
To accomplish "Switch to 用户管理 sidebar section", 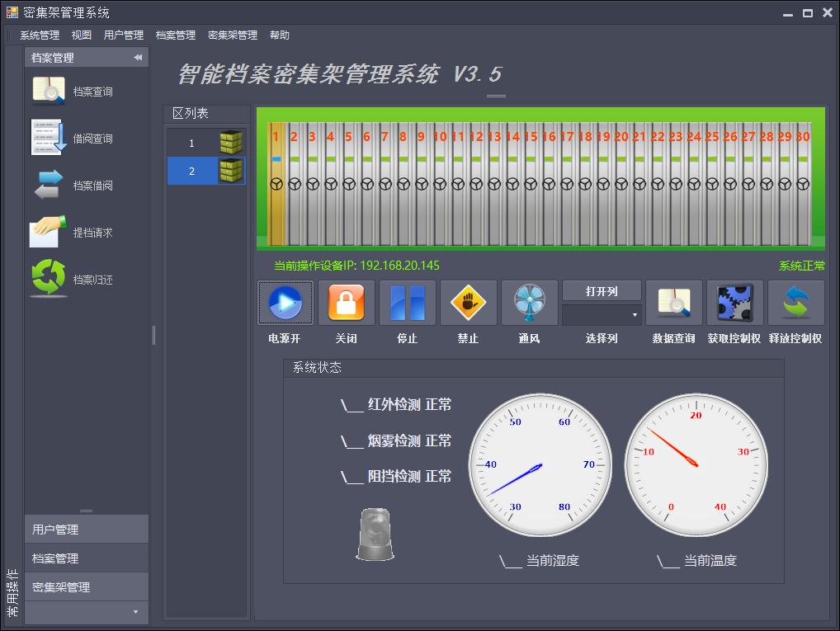I will [87, 530].
